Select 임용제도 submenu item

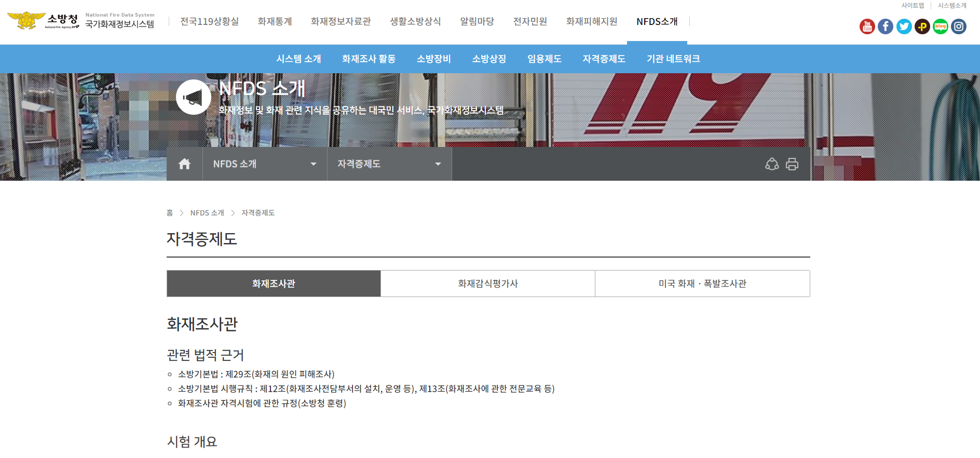point(545,59)
